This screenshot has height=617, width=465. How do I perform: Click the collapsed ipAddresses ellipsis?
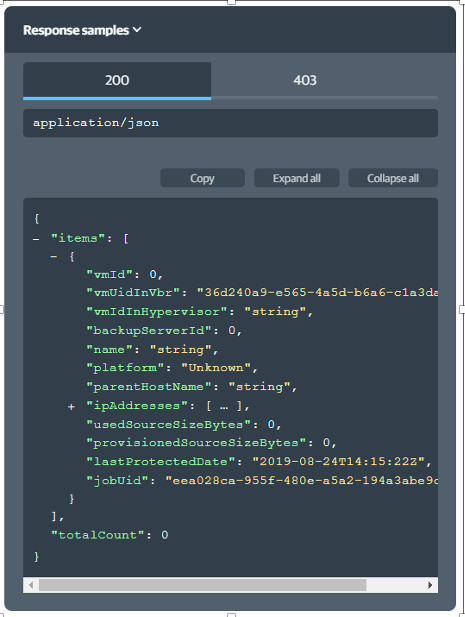[x=224, y=406]
